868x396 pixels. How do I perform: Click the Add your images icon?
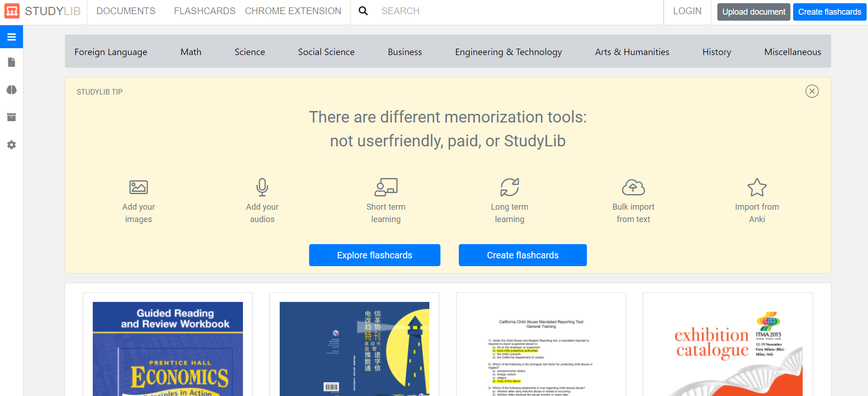point(139,187)
